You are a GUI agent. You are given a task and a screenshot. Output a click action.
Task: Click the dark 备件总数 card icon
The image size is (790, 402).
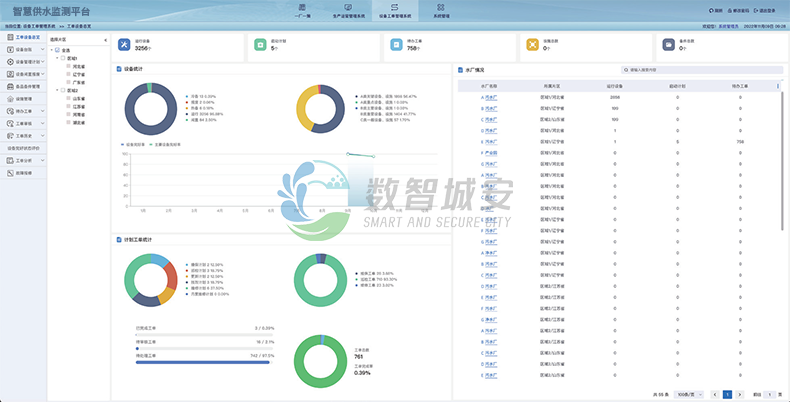pyautogui.click(x=669, y=45)
